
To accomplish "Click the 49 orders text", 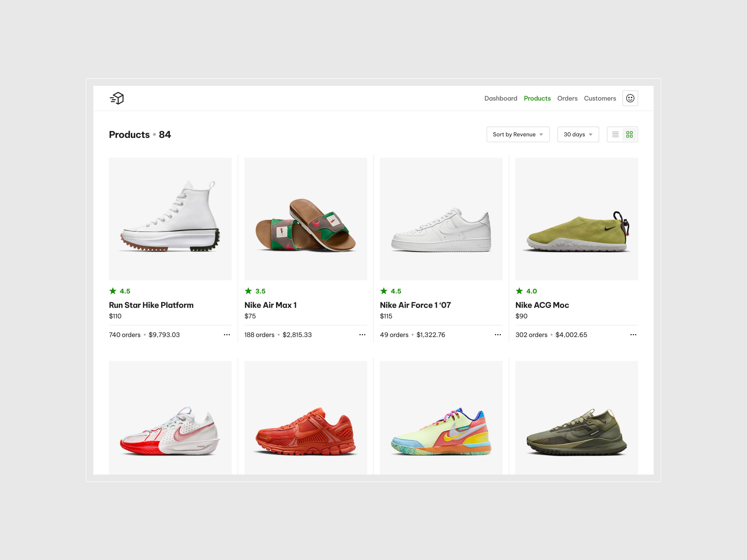I will coord(394,335).
